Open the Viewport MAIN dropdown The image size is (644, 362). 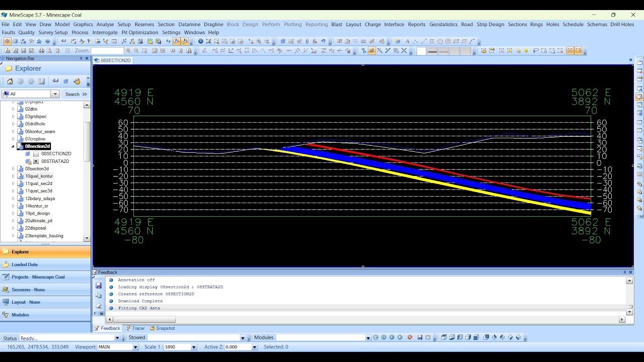[x=135, y=347]
